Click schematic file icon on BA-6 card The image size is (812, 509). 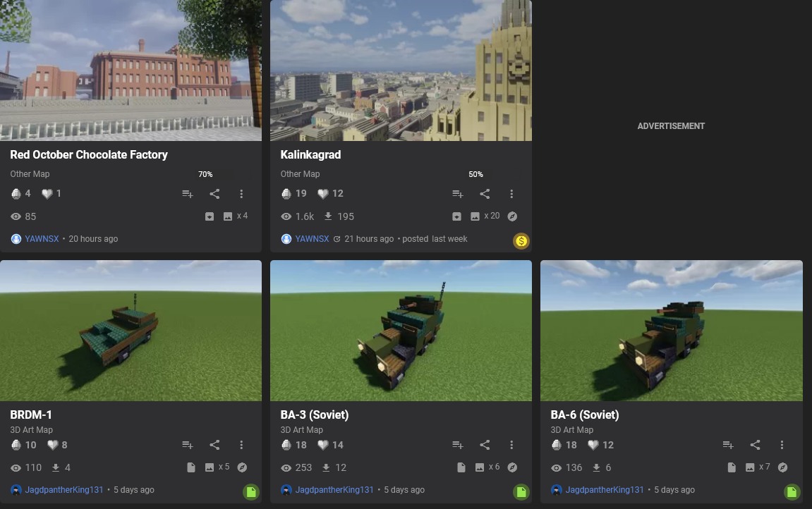pyautogui.click(x=732, y=467)
